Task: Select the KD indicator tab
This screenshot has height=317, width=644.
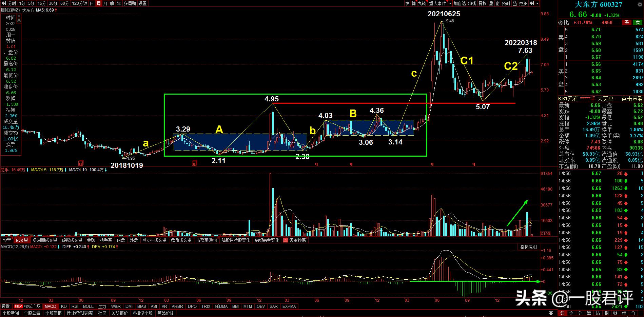Action: pos(64,306)
